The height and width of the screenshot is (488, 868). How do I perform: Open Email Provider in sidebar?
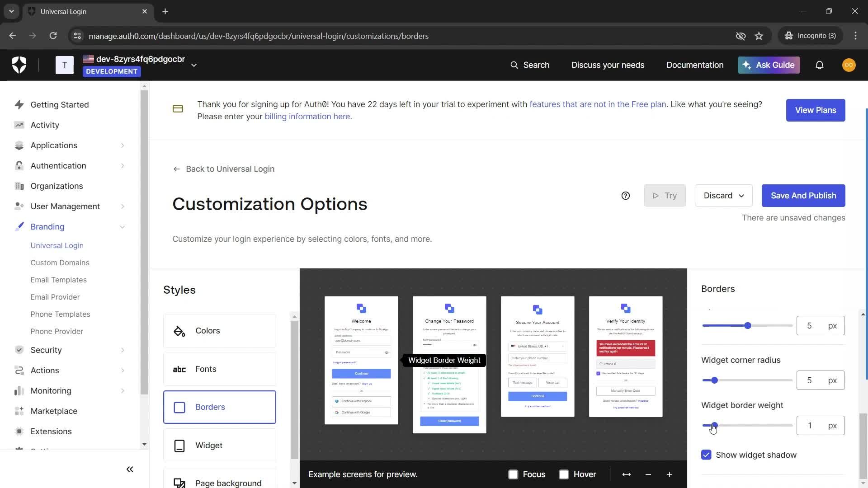click(55, 297)
